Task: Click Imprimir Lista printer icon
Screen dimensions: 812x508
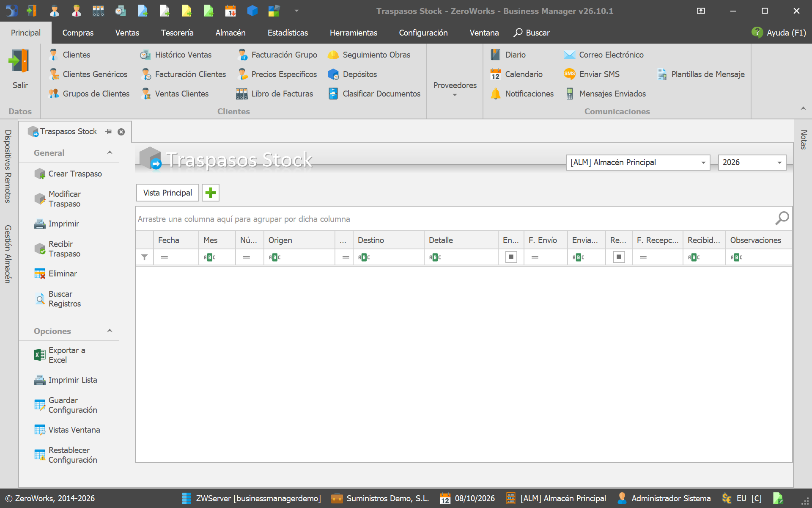Action: 40,380
